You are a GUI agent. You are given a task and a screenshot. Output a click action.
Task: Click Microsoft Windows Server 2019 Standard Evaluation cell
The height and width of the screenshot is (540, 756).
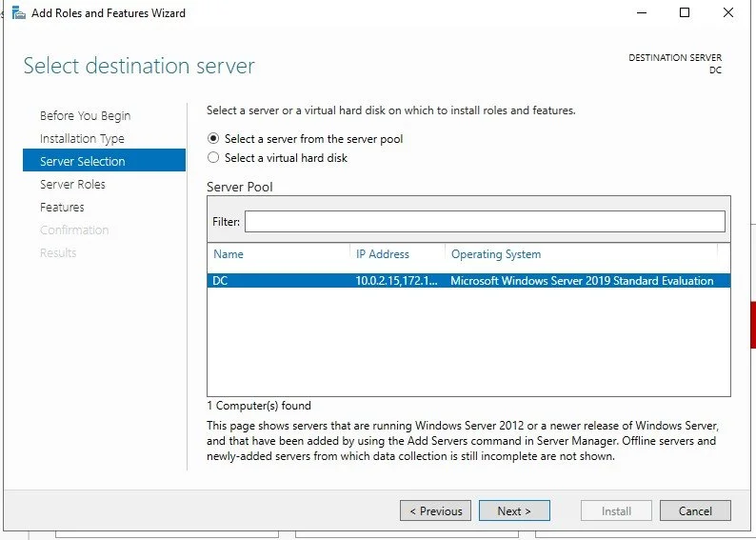[582, 281]
